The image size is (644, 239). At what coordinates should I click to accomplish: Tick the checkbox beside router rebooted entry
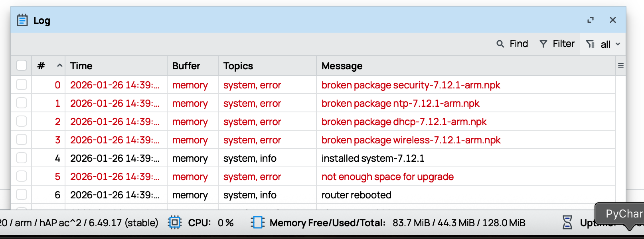point(22,195)
